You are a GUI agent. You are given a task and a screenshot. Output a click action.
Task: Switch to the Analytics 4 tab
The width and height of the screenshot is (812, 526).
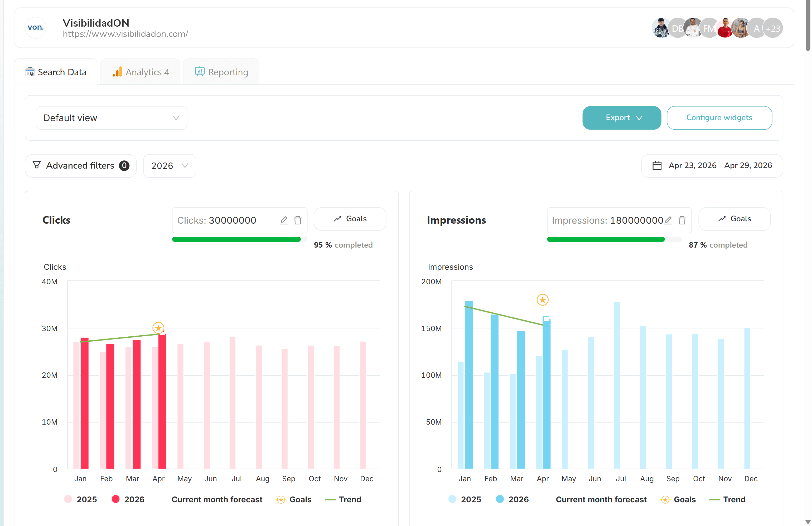pyautogui.click(x=141, y=72)
